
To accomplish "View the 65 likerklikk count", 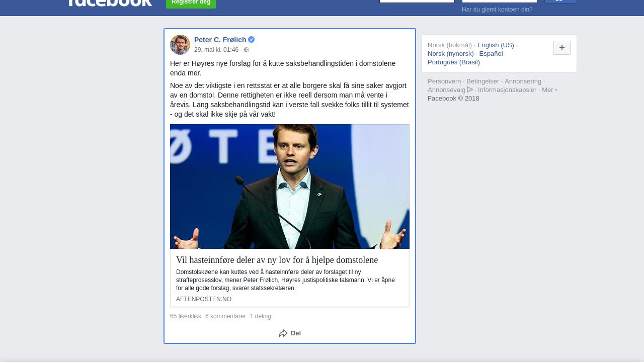I will pyautogui.click(x=186, y=316).
